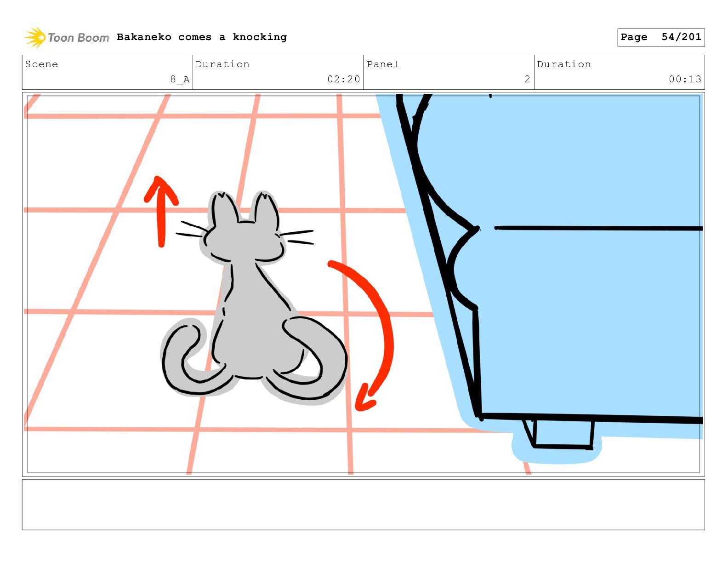Screen dimensions: 728x563
Task: Click the empty notes box below the panel
Action: [363, 505]
